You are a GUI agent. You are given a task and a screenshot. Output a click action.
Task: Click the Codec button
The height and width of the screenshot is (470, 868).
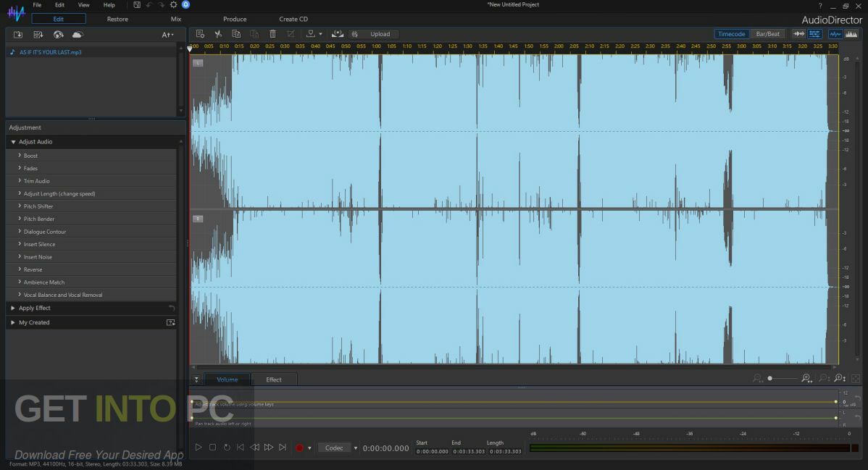click(334, 448)
